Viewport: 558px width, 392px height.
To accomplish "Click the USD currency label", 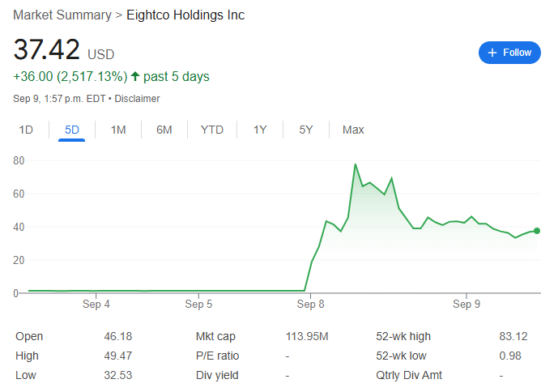I will click(100, 54).
